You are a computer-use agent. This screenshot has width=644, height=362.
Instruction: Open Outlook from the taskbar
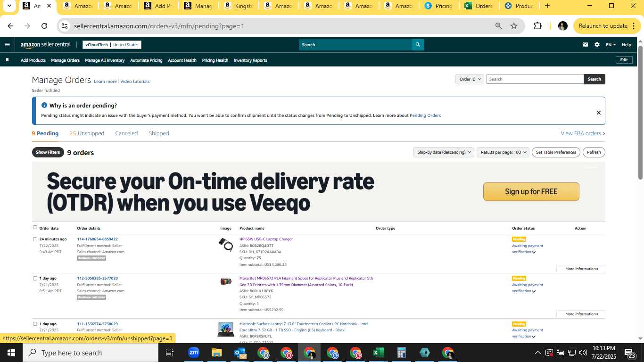pyautogui.click(x=239, y=353)
